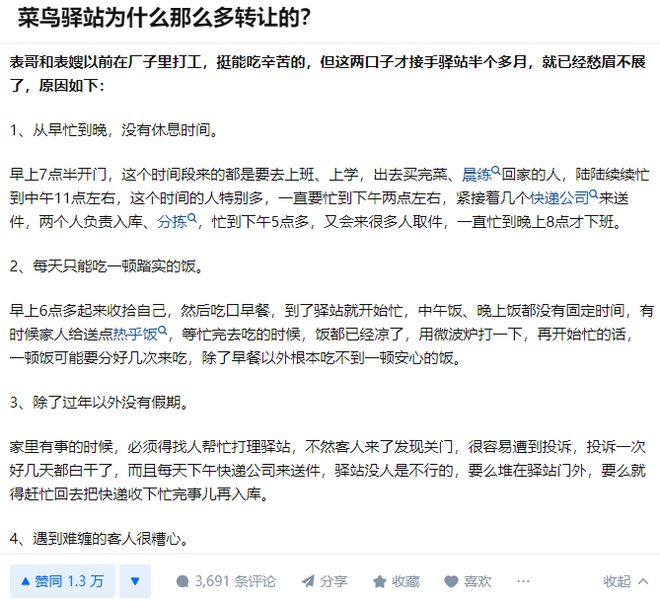Click the downvote triangle button
The width and height of the screenshot is (660, 602).
[x=136, y=581]
